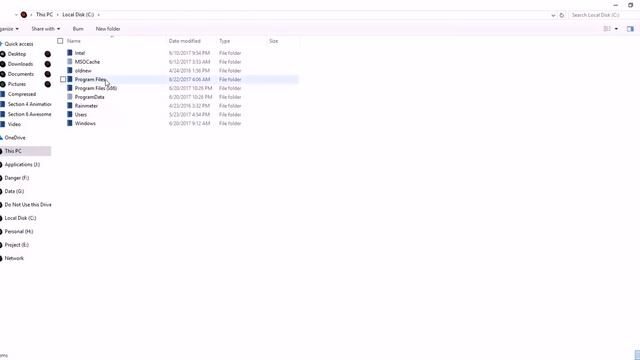Click the pin icon beside Desktop
The image size is (640, 360).
[48, 54]
